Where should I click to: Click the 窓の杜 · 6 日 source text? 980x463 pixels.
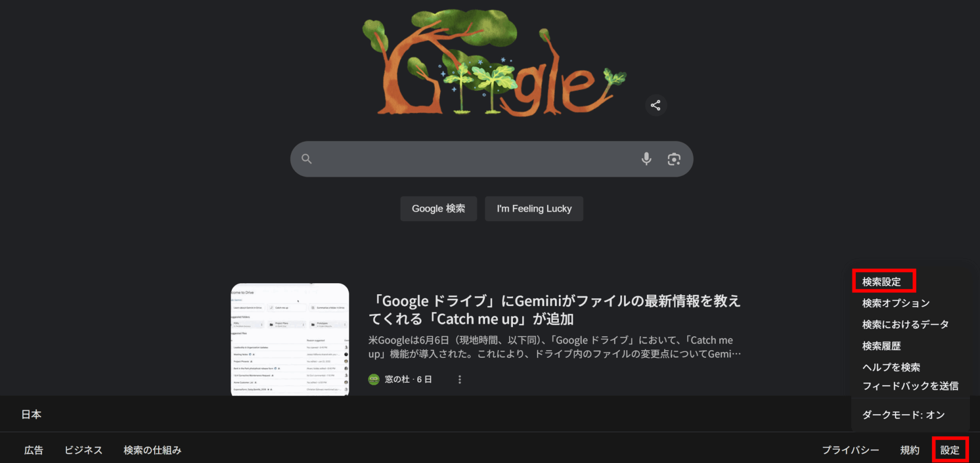pyautogui.click(x=408, y=379)
